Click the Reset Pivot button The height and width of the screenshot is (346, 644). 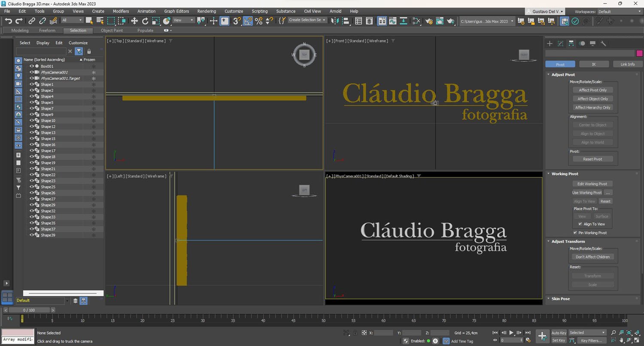[592, 159]
